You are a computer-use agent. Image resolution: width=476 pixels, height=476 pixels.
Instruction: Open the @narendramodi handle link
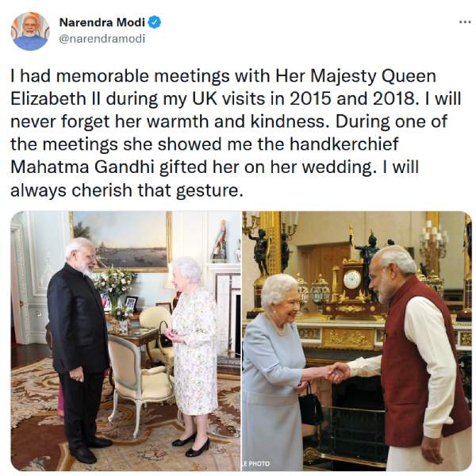102,38
